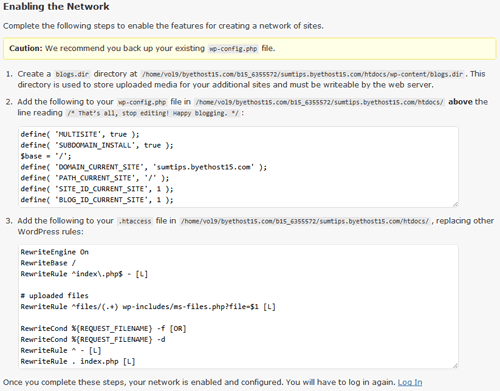The height and width of the screenshot is (391, 500).
Task: Click the DOMAIN_CURRENT_SITE define line
Action: [x=144, y=167]
